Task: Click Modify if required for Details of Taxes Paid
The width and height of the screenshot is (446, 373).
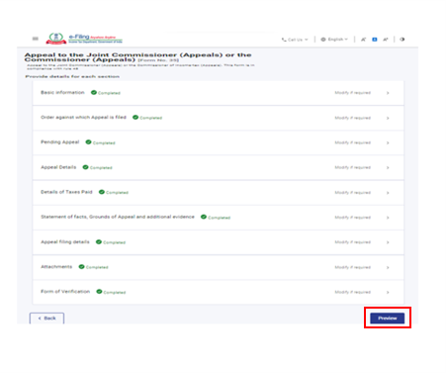Action: point(353,192)
